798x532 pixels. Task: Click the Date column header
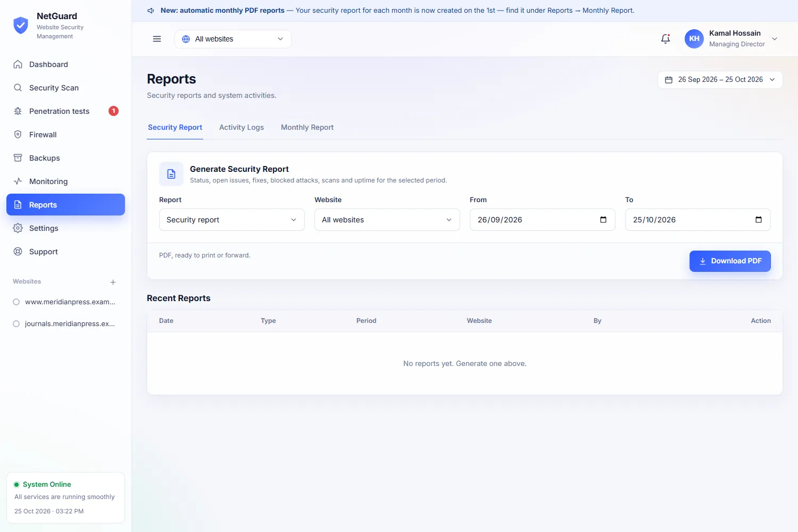(x=166, y=321)
